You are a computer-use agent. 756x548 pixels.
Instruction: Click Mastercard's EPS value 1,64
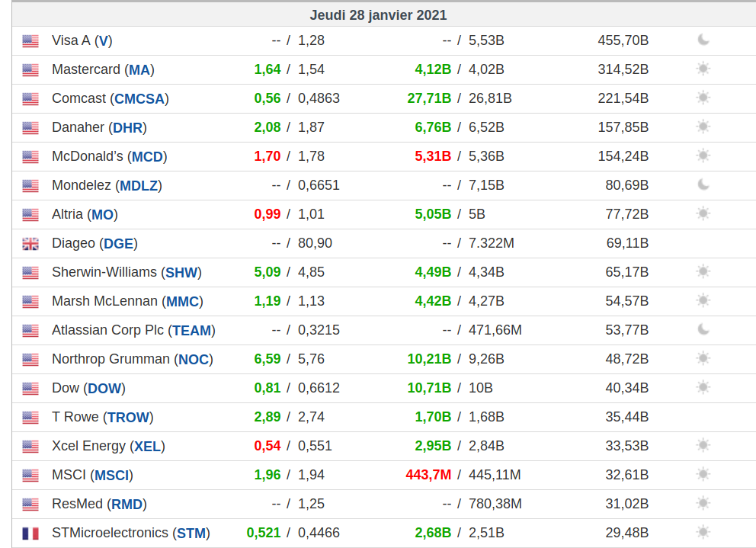tap(267, 69)
